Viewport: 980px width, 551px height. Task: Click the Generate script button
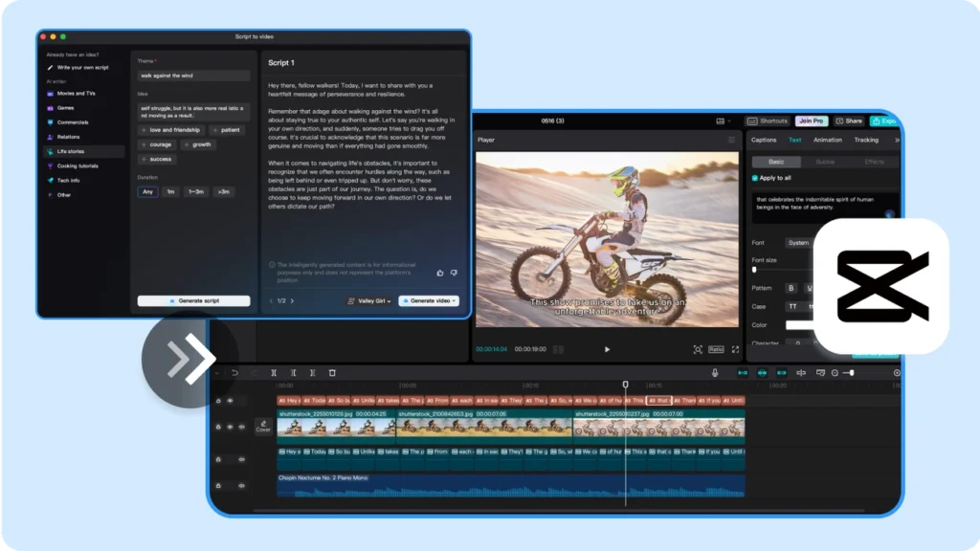coord(193,300)
